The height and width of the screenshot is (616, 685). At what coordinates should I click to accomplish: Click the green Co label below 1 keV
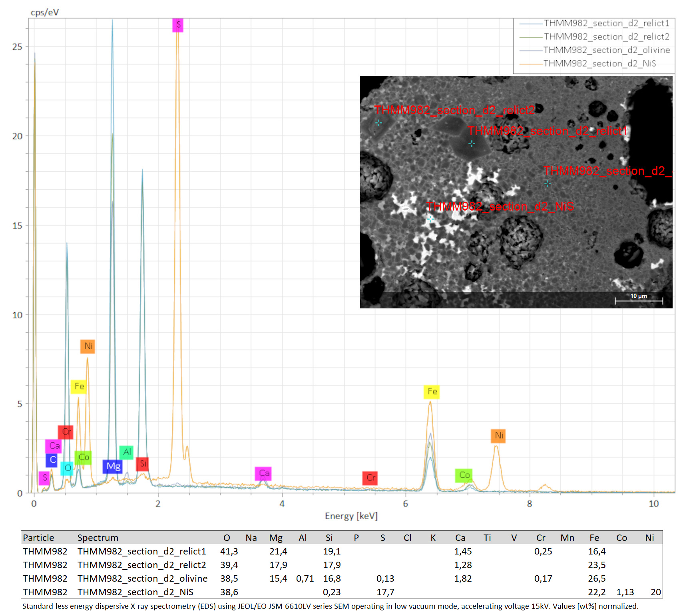tap(83, 457)
